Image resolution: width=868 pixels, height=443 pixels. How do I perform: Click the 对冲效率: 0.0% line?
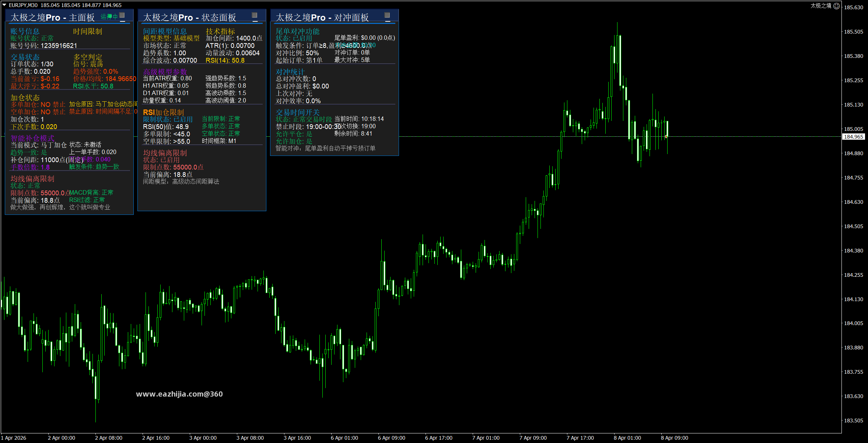tap(298, 101)
